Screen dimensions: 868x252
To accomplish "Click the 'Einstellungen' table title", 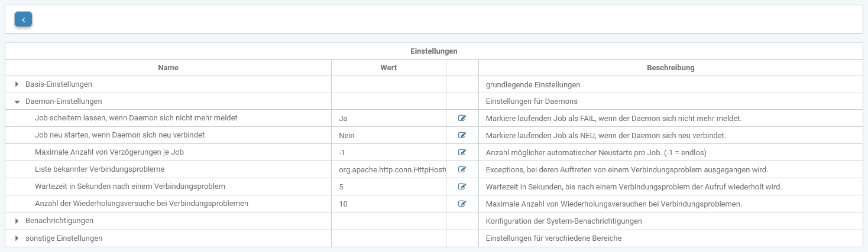I will coord(433,51).
